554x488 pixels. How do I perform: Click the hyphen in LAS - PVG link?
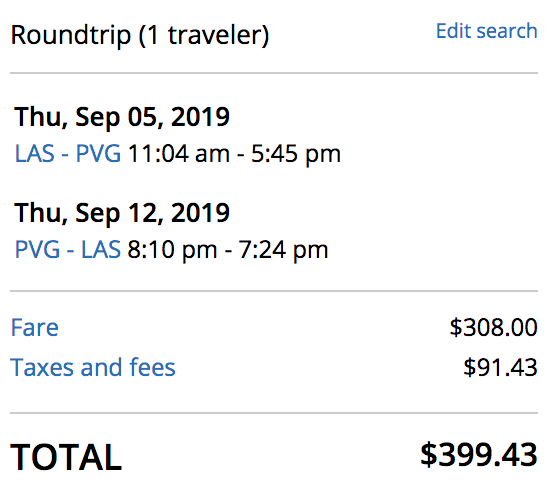65,155
